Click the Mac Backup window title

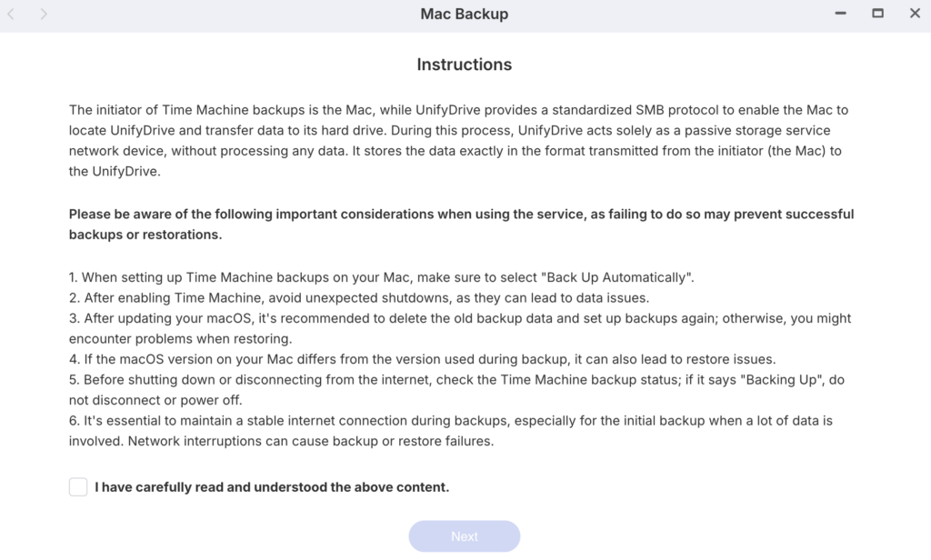click(464, 15)
